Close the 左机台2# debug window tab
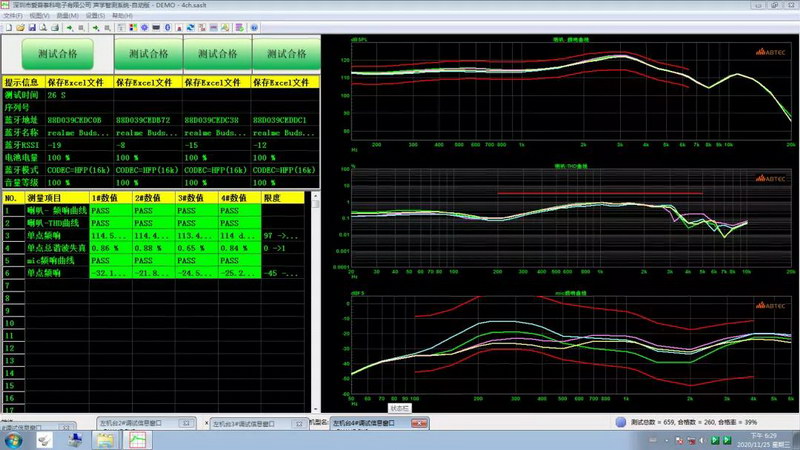800x450 pixels. [x=186, y=423]
